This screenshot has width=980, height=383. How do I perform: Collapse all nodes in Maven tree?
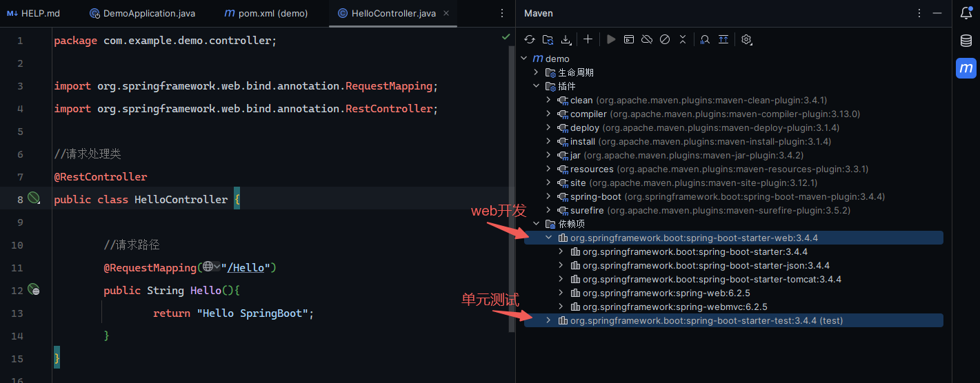coord(683,40)
